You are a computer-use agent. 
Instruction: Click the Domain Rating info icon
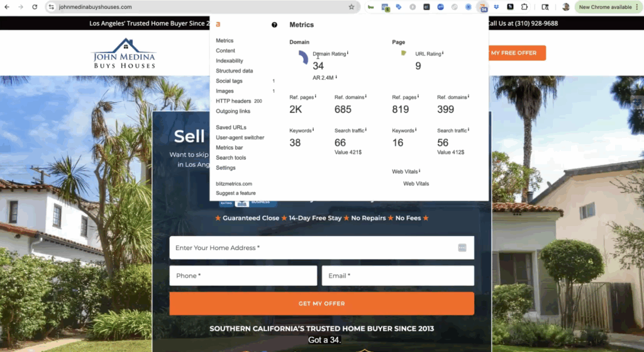348,54
